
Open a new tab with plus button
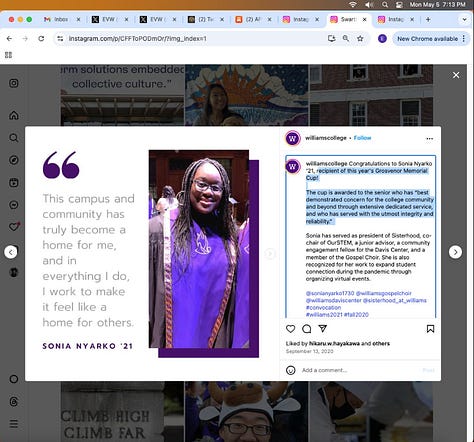pyautogui.click(x=428, y=20)
